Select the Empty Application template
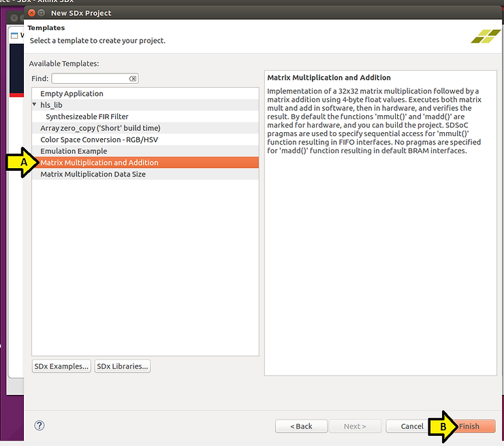The height and width of the screenshot is (446, 504). [72, 93]
